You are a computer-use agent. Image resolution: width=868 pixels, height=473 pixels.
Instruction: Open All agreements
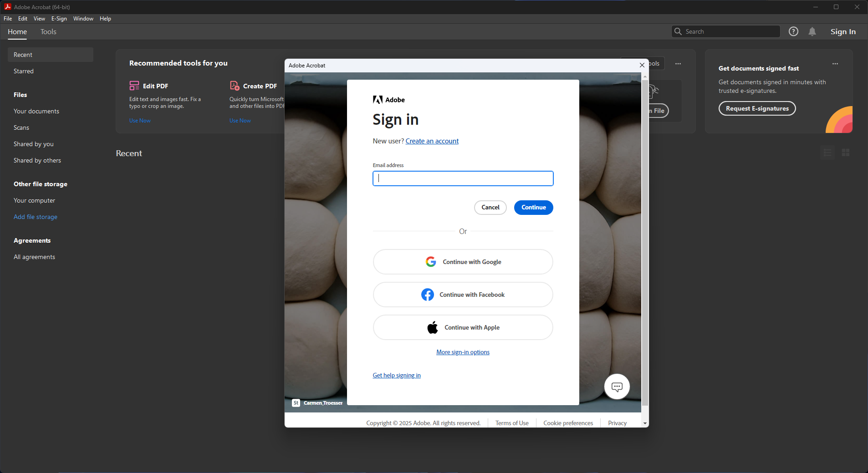(x=34, y=257)
